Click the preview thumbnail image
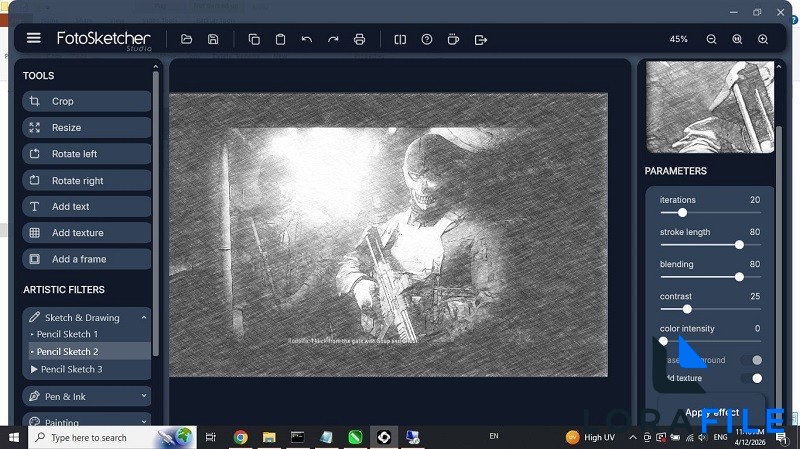The image size is (800, 449). point(710,107)
